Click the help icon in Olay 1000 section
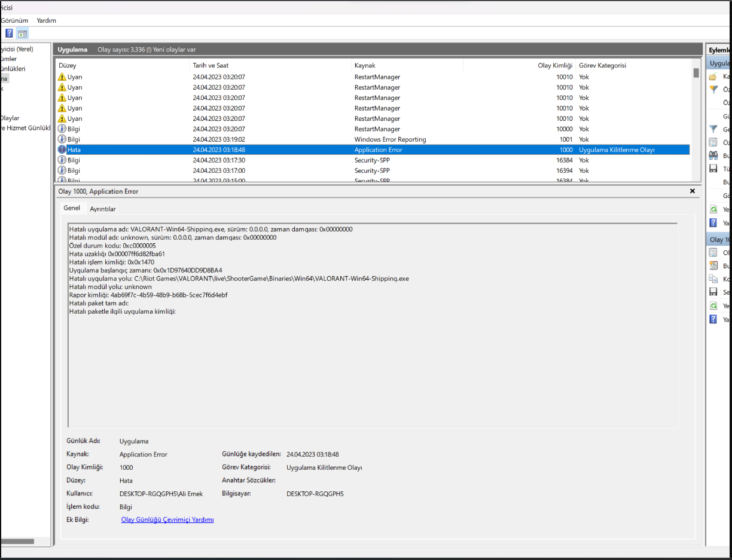732x560 pixels. point(713,319)
